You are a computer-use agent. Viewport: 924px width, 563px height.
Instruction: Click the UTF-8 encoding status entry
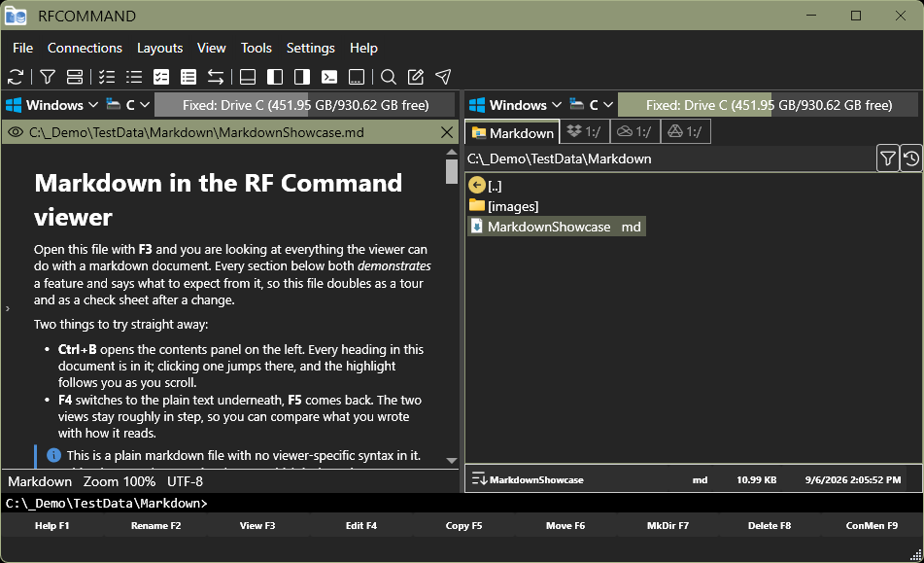[x=185, y=481]
